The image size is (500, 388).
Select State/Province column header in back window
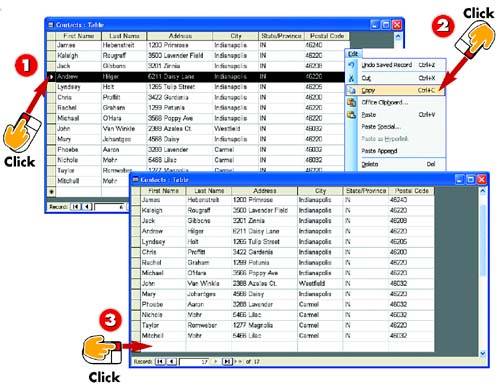(x=281, y=36)
